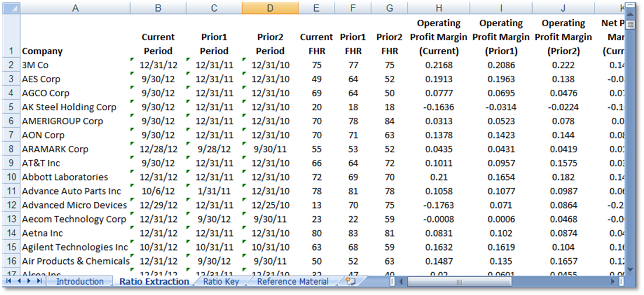Click Advanced Micro Devices current FHR 13
Image resolution: width=644 pixels, height=295 pixels.
tap(316, 205)
